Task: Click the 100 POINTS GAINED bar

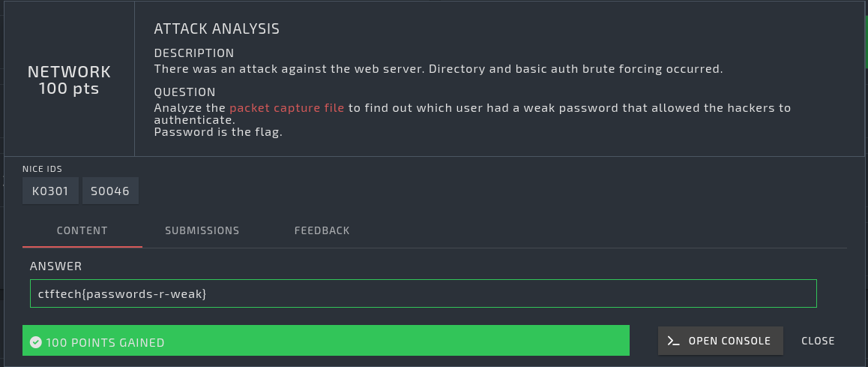Action: (x=326, y=341)
